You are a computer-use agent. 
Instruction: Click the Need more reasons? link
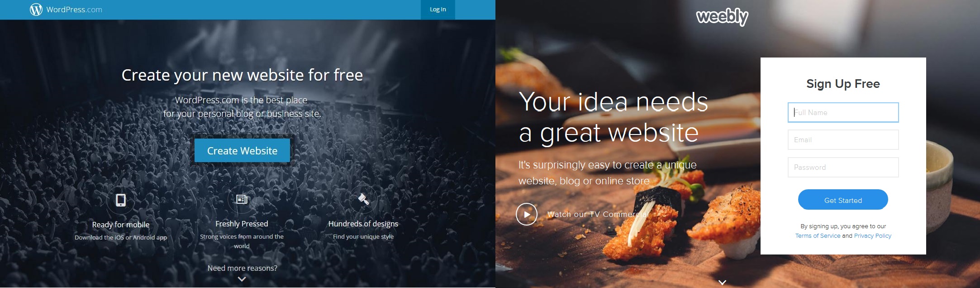242,268
